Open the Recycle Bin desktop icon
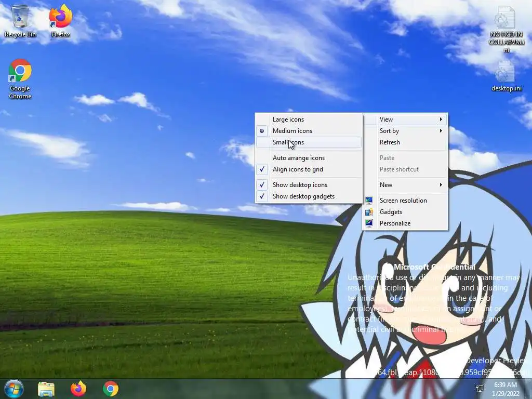The width and height of the screenshot is (532, 399). point(20,21)
